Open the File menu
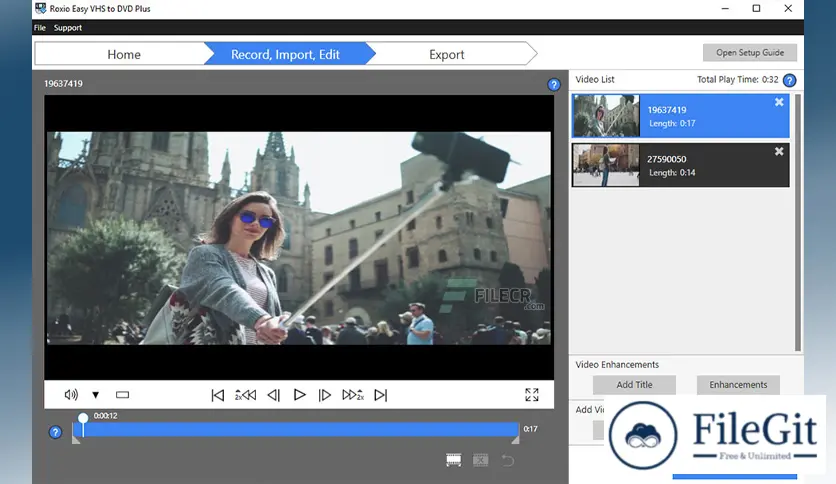This screenshot has height=484, width=836. (39, 28)
